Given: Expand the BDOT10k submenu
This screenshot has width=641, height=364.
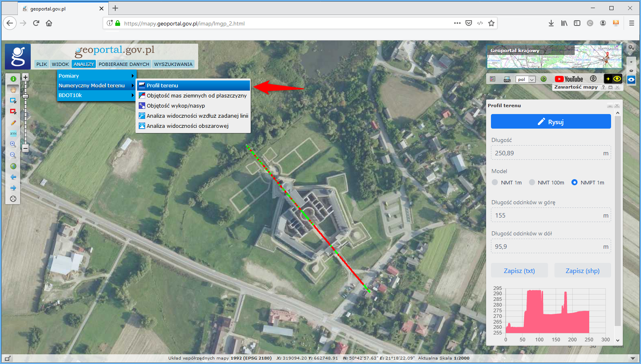Looking at the screenshot, I should pyautogui.click(x=96, y=95).
